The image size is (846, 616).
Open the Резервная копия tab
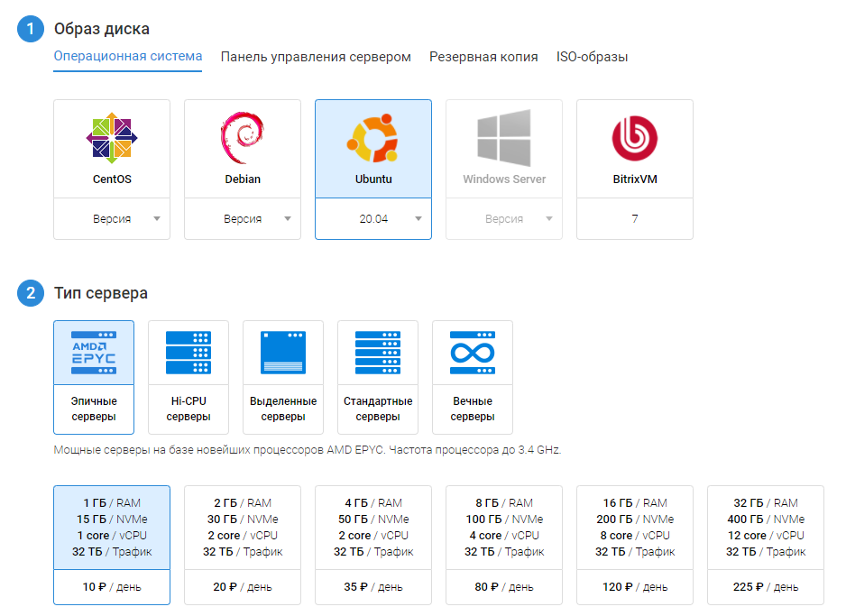click(x=483, y=57)
